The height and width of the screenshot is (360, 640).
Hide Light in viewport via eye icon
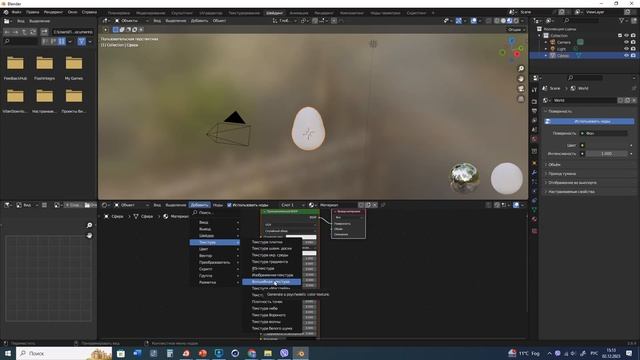click(x=627, y=49)
